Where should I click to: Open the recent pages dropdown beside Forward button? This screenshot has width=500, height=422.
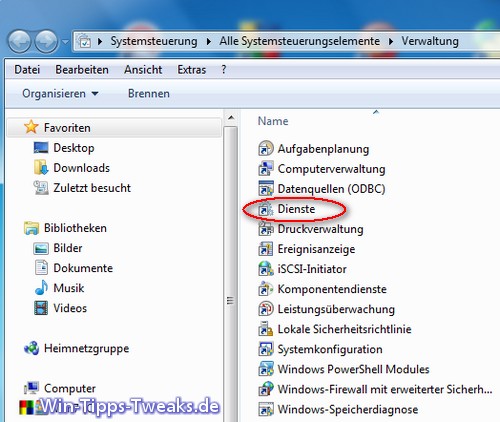pyautogui.click(x=65, y=42)
